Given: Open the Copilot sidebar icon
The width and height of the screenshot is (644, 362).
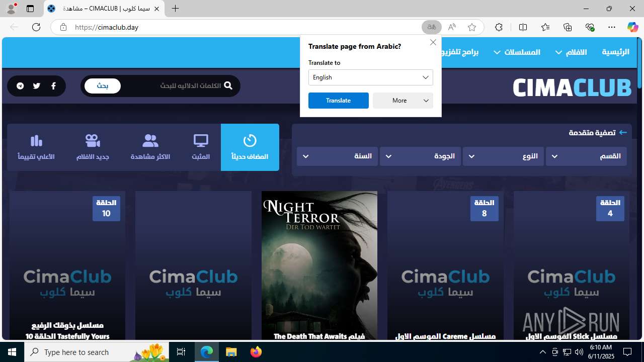Looking at the screenshot, I should pos(632,27).
